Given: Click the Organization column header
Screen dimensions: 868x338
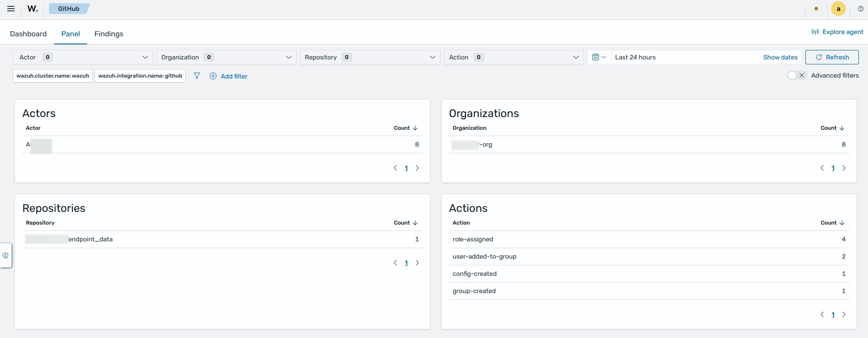Looking at the screenshot, I should coord(469,128).
